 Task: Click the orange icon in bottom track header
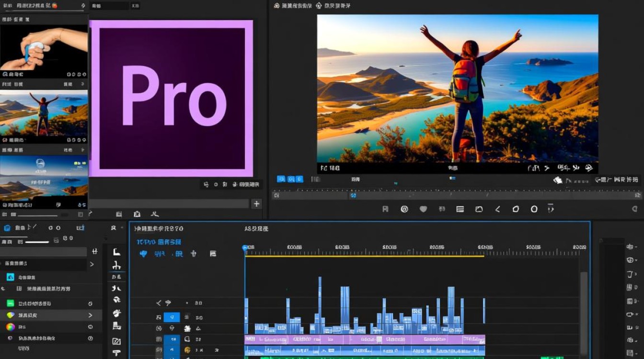(x=187, y=350)
